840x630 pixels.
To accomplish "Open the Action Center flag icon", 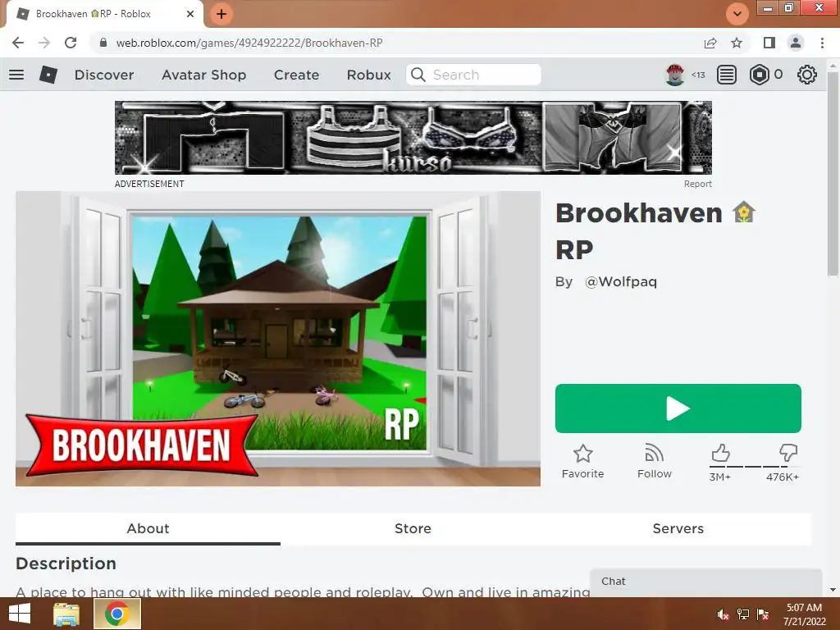I will click(x=763, y=614).
